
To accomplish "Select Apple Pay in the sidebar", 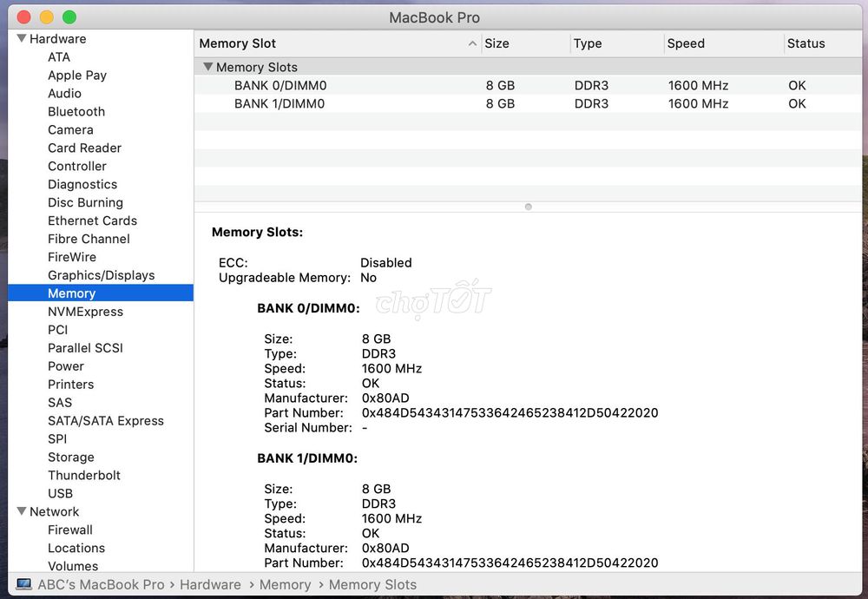I will pos(77,76).
